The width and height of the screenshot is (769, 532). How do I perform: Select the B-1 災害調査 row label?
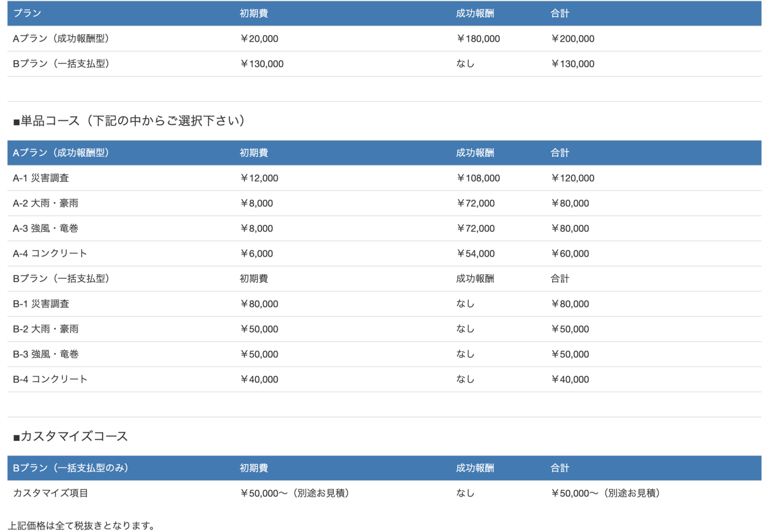41,304
